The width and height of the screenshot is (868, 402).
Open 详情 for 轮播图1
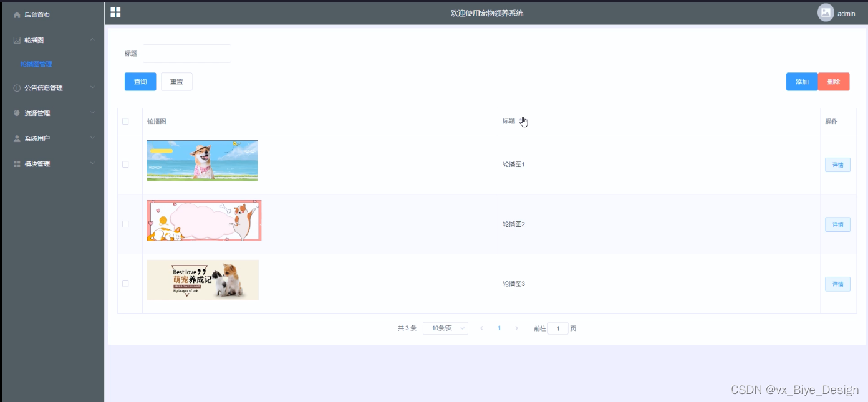pyautogui.click(x=837, y=165)
